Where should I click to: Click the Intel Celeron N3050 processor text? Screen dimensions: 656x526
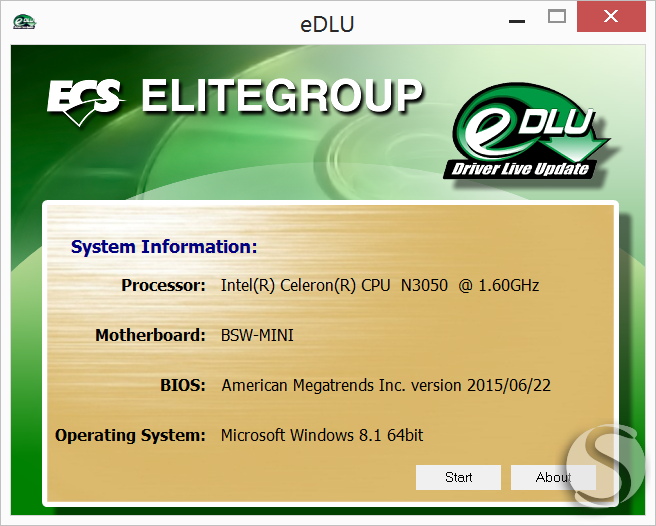point(380,285)
